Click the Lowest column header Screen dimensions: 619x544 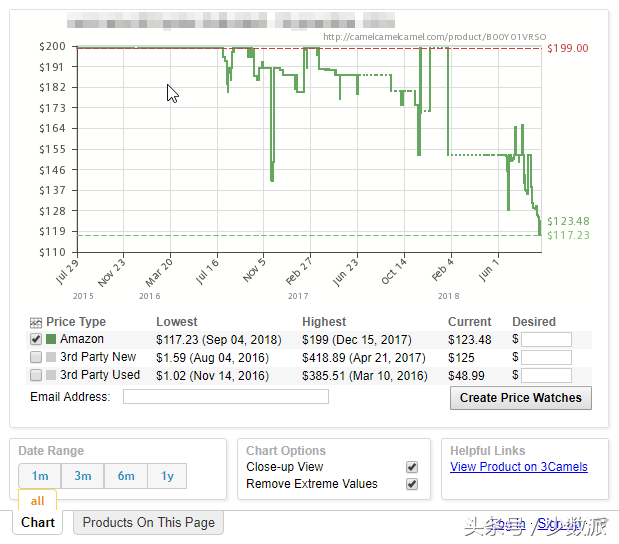click(176, 322)
